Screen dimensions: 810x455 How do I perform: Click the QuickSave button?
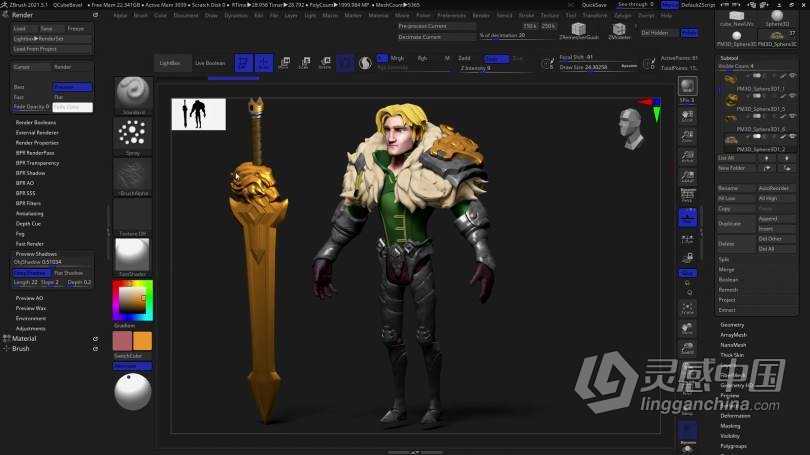tap(594, 5)
